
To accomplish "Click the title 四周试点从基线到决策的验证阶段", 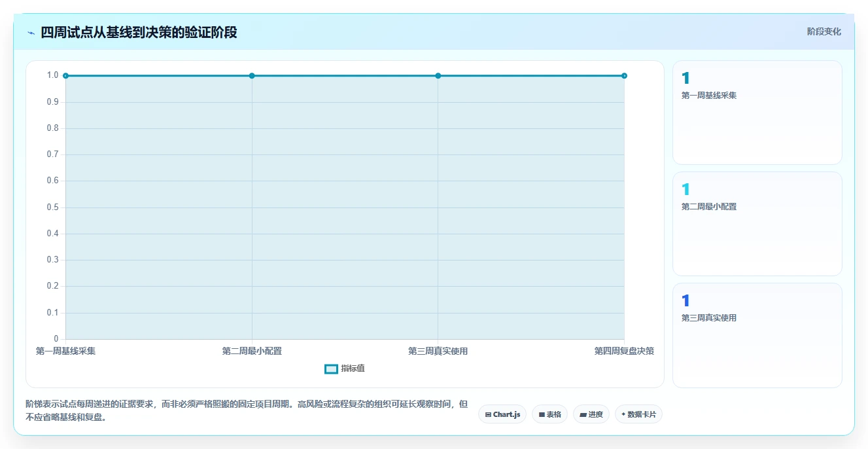I will [139, 32].
